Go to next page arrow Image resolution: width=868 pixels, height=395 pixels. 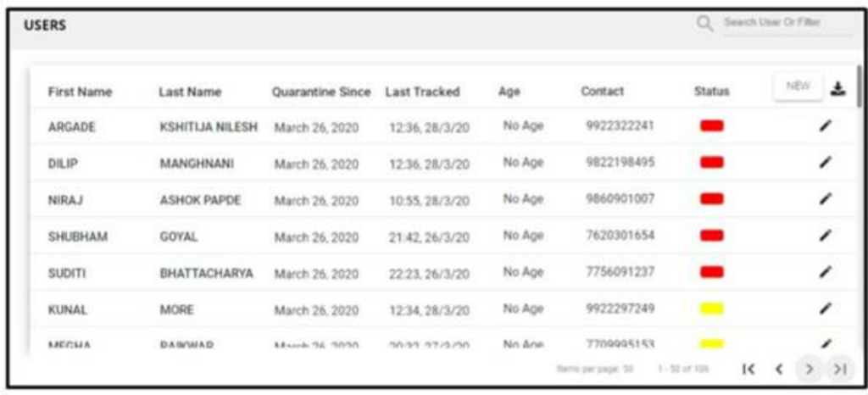click(x=810, y=369)
